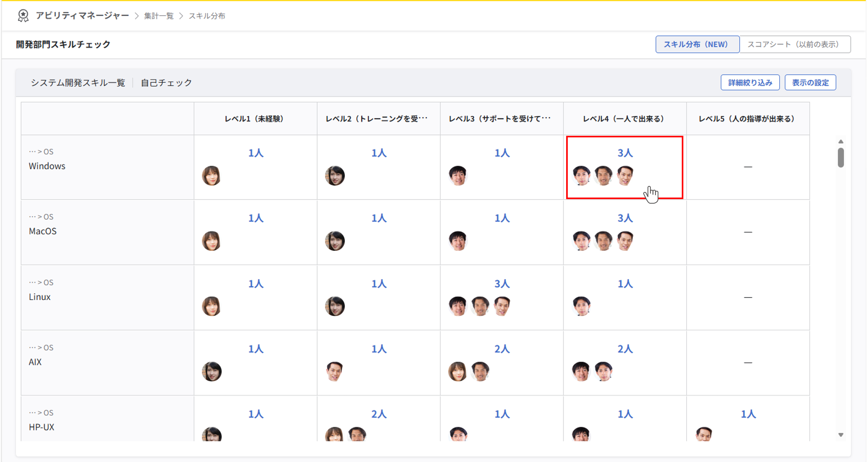Click 自己チェック label
This screenshot has height=462, width=868.
[166, 82]
